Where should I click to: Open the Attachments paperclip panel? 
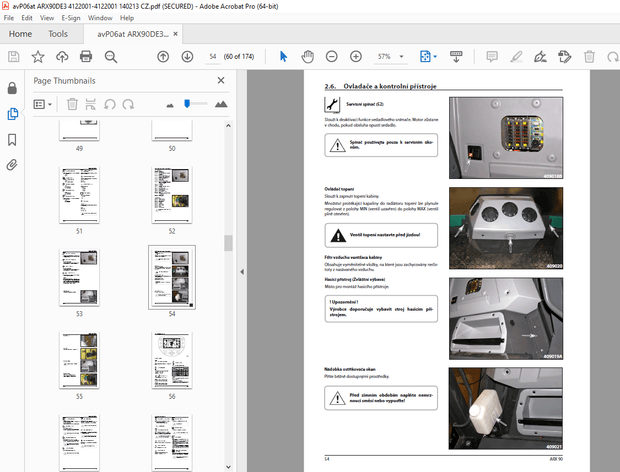[x=12, y=165]
